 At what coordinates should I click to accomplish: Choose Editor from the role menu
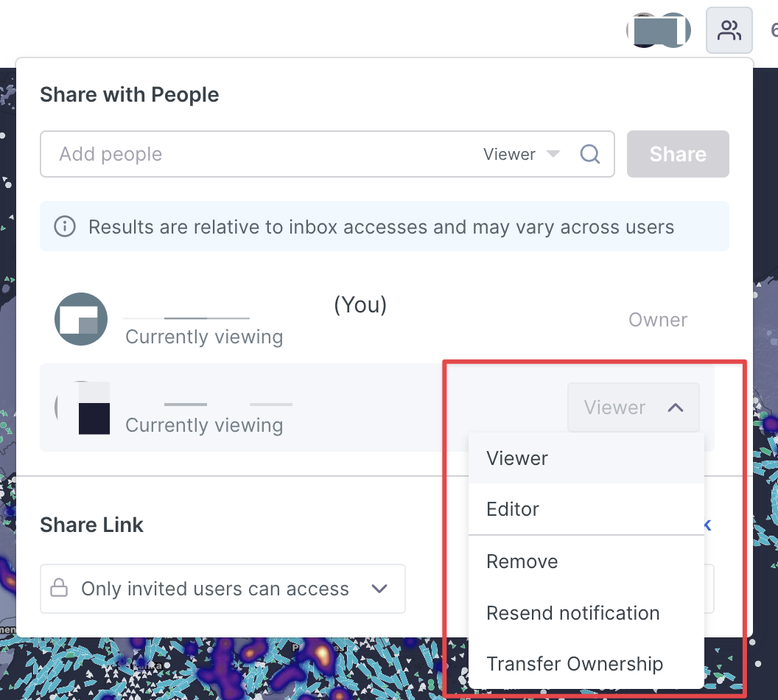pyautogui.click(x=513, y=509)
